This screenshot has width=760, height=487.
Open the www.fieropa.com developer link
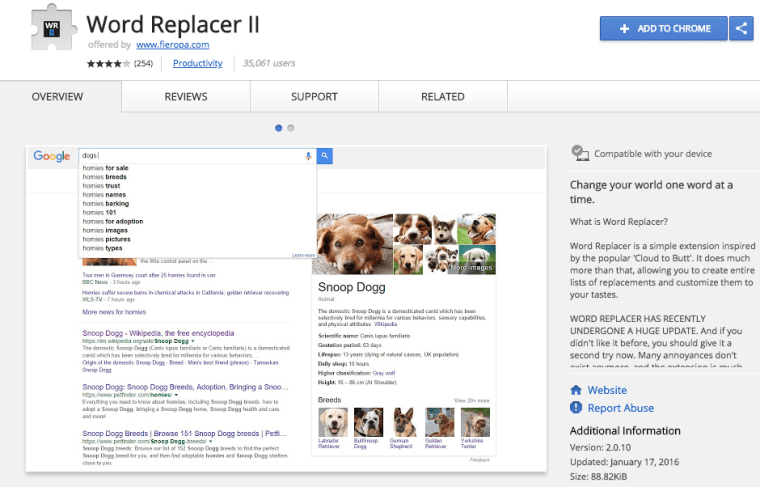tap(173, 45)
